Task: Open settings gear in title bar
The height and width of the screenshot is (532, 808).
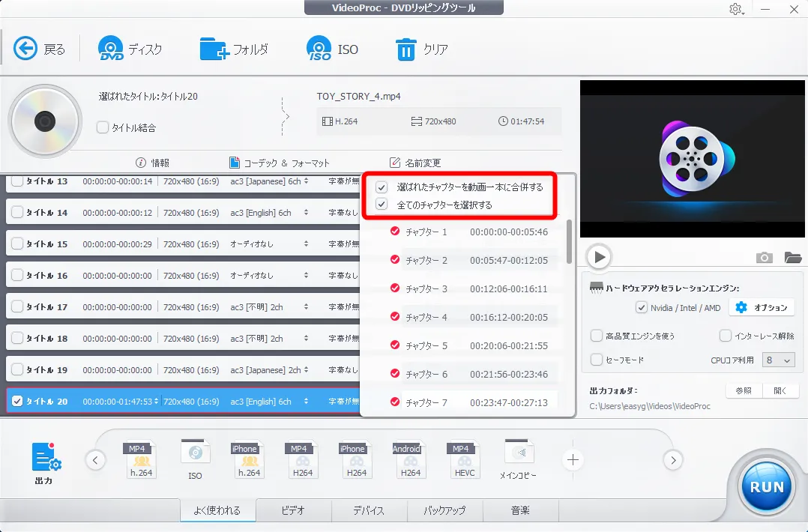Action: 735,9
